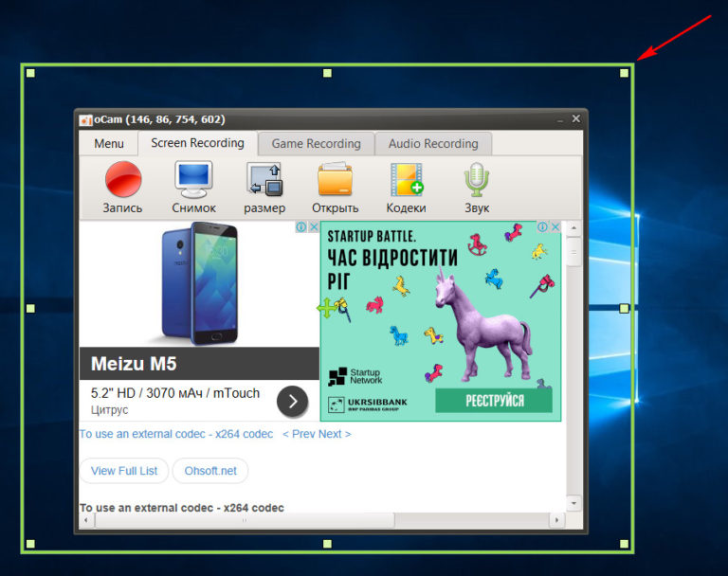This screenshot has height=576, width=728.
Task: Click the top-right capture frame resize handle
Action: click(624, 73)
